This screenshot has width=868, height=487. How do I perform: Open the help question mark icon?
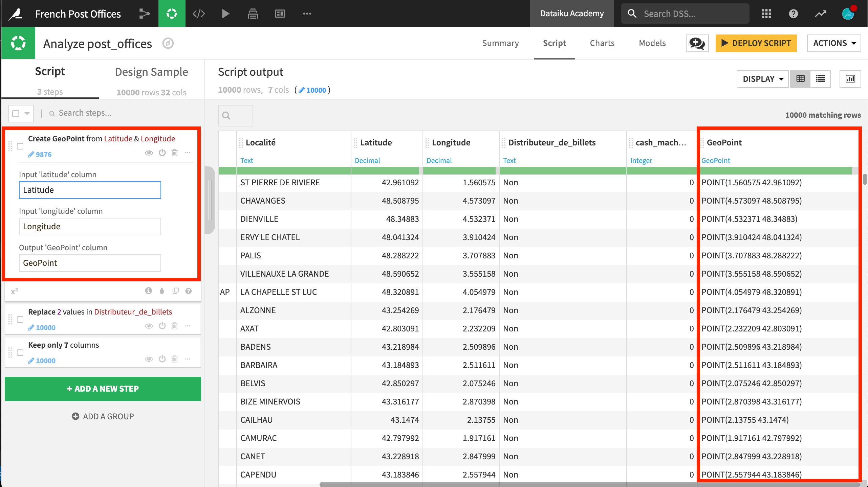[793, 14]
